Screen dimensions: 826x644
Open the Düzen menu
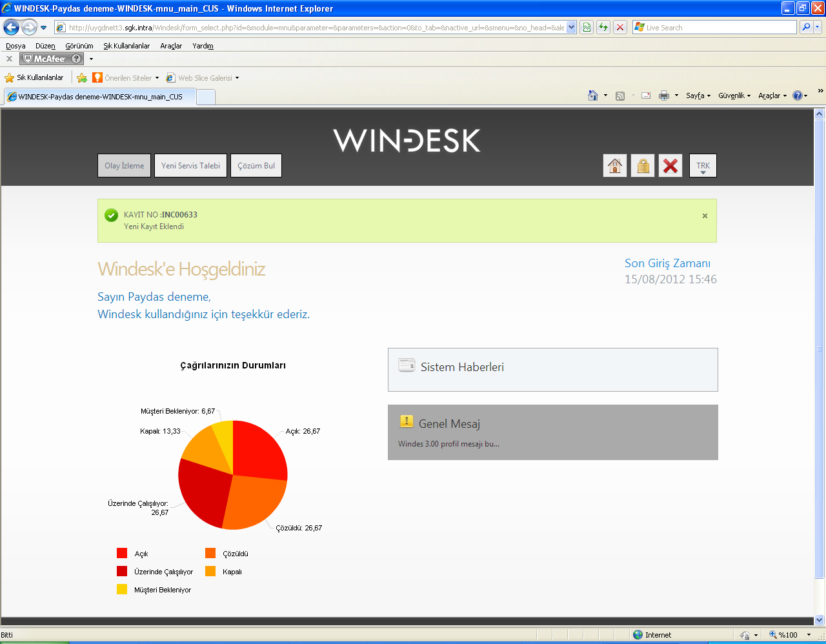(45, 46)
